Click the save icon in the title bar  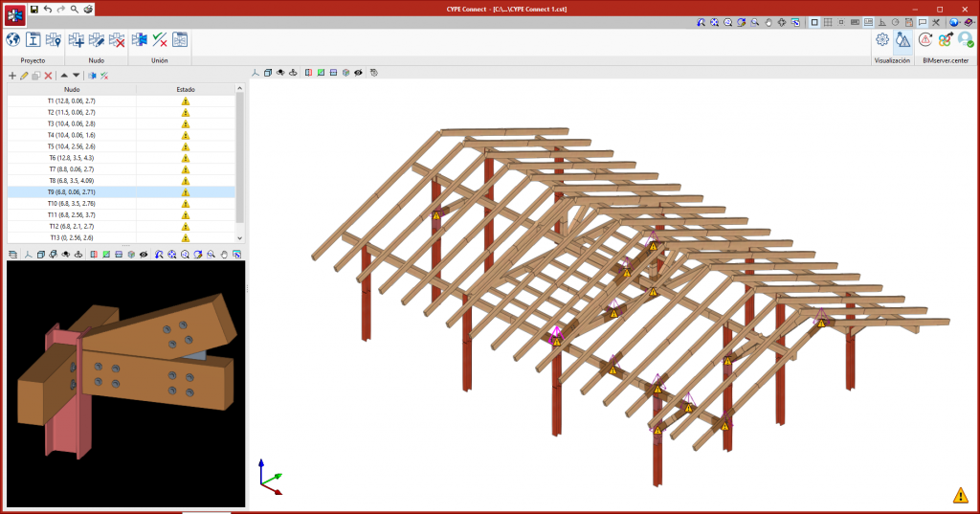pyautogui.click(x=34, y=9)
